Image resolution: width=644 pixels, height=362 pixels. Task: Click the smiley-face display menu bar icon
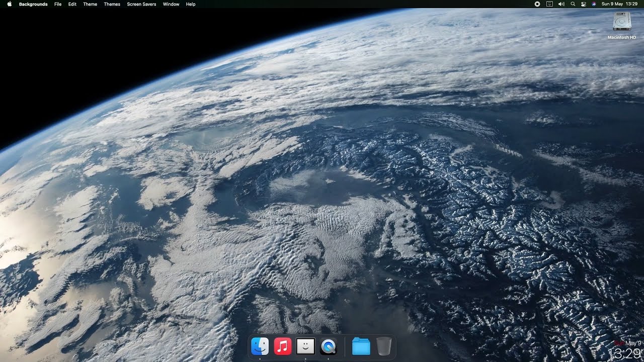[x=549, y=4]
